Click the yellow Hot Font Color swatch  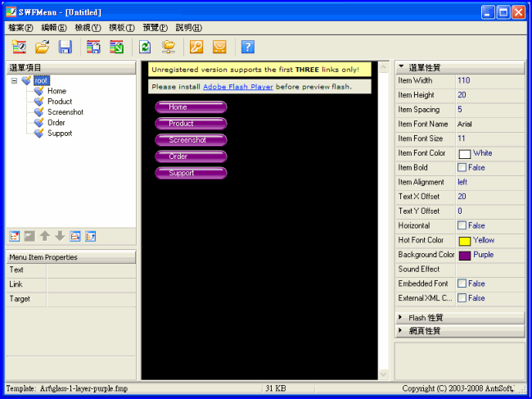coord(464,241)
